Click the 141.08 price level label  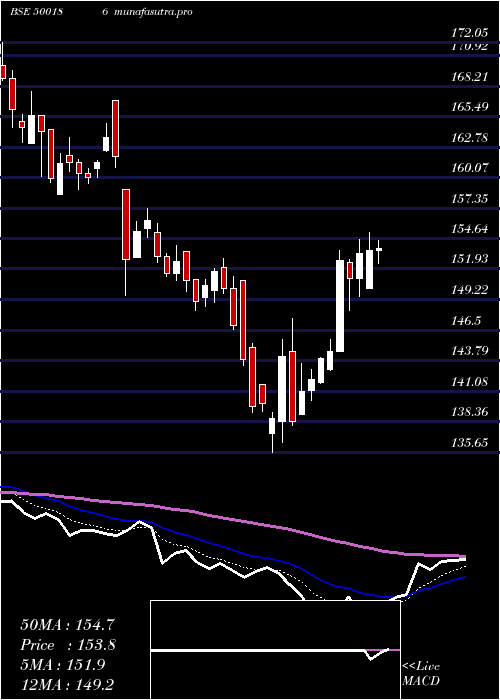468,382
